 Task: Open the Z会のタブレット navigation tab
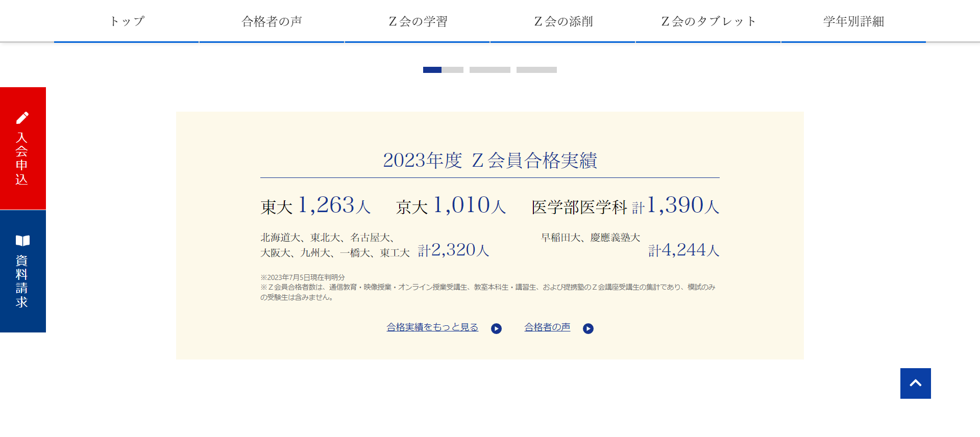708,21
